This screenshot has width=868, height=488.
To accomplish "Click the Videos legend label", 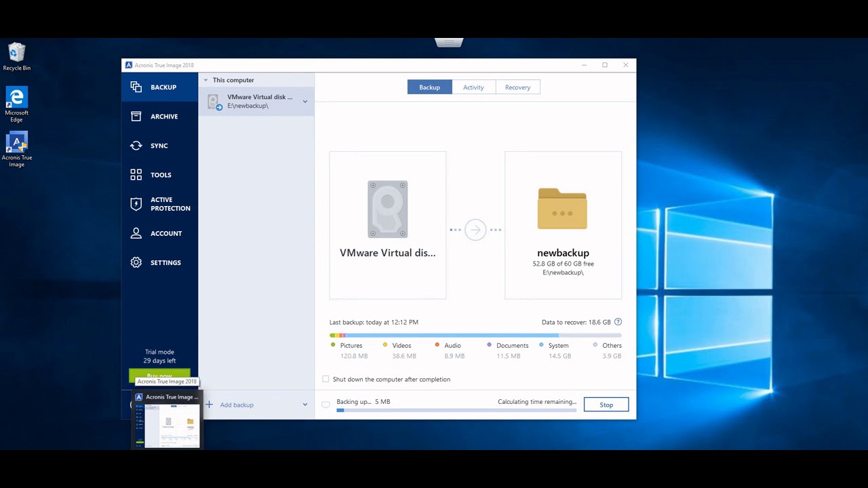I will 401,346.
